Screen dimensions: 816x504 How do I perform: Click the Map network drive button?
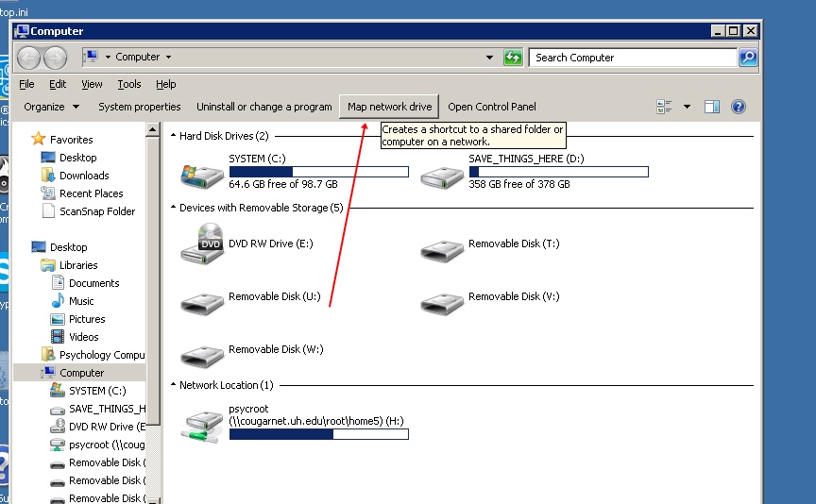click(x=389, y=107)
